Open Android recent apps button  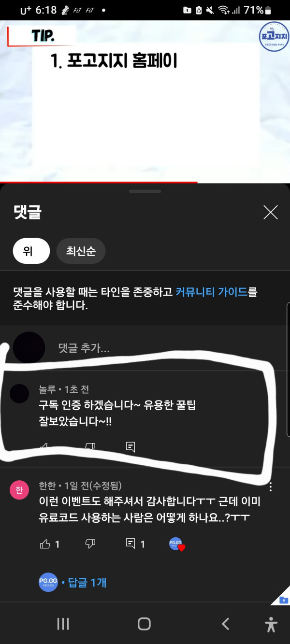[x=63, y=624]
